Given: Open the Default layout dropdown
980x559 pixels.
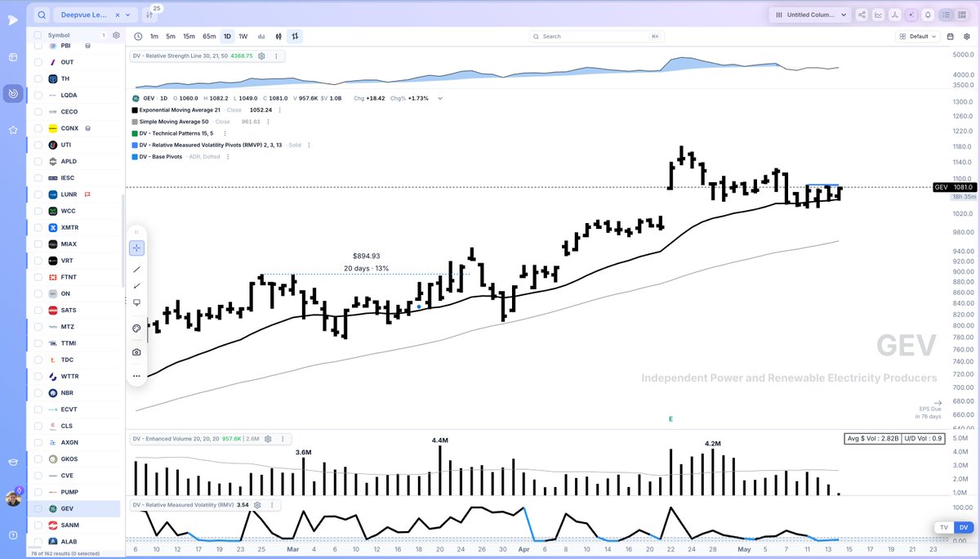Looking at the screenshot, I should tap(918, 36).
